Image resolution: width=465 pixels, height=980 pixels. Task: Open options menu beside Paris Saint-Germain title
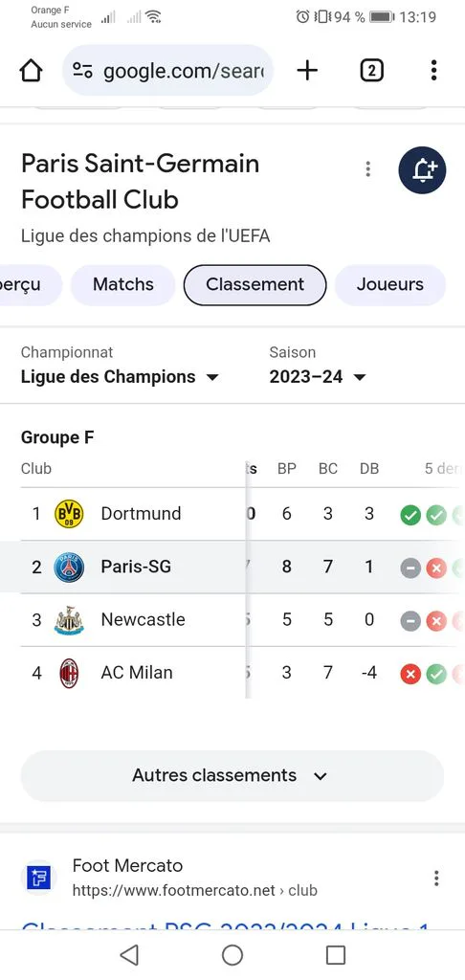368,168
